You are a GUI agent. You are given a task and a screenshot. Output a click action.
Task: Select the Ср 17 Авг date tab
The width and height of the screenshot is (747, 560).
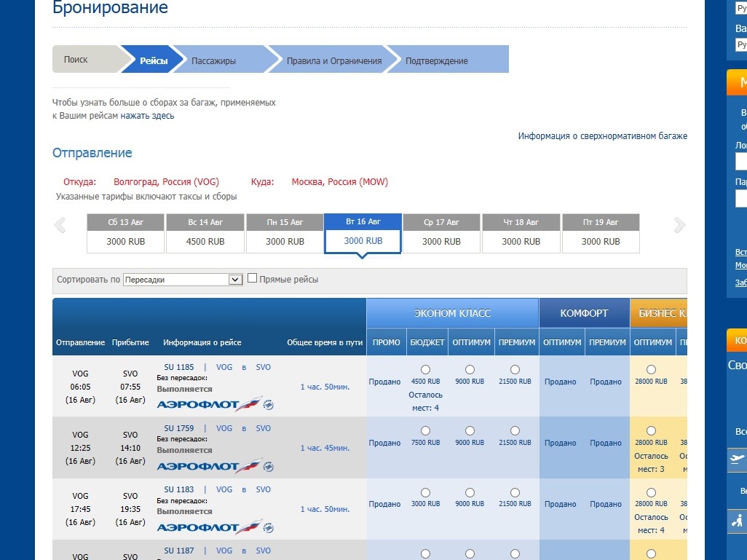pyautogui.click(x=441, y=233)
